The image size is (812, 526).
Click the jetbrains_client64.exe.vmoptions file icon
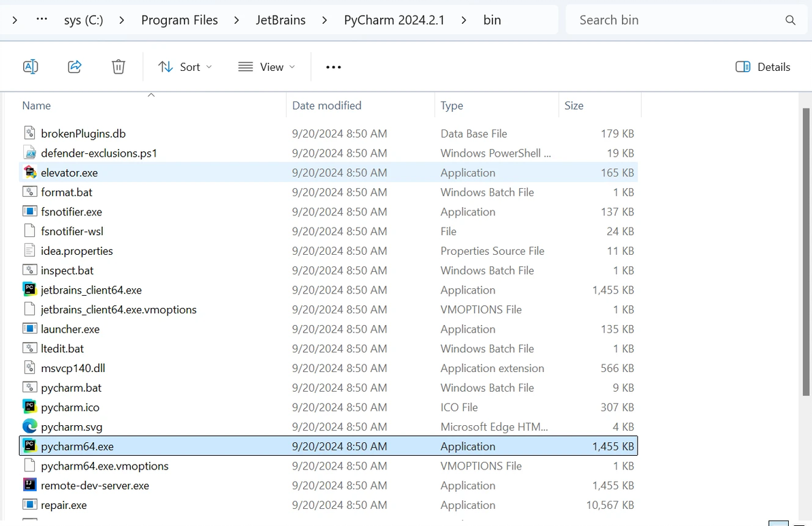29,309
